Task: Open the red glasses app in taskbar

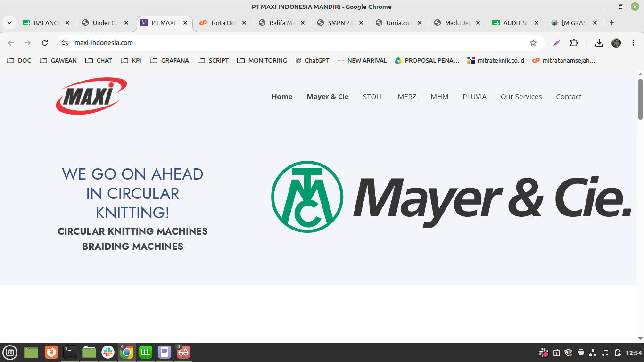Action: (x=183, y=352)
